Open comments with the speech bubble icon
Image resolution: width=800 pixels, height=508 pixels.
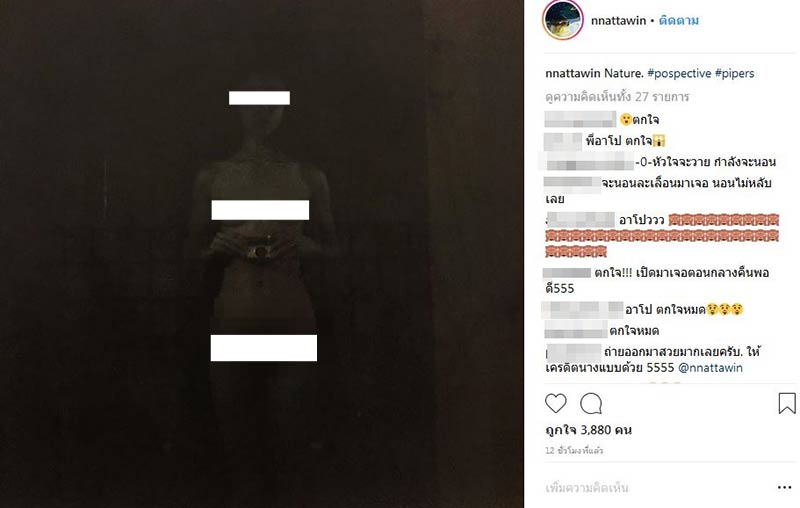click(591, 403)
